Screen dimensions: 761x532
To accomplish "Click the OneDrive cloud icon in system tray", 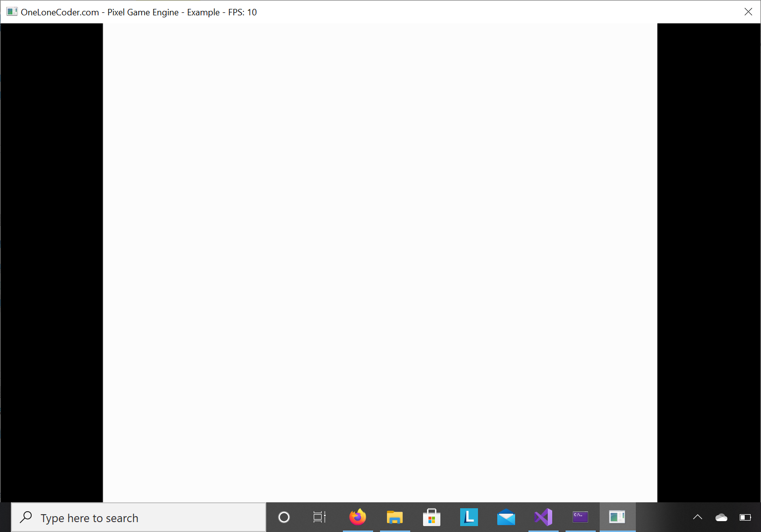I will tap(721, 517).
